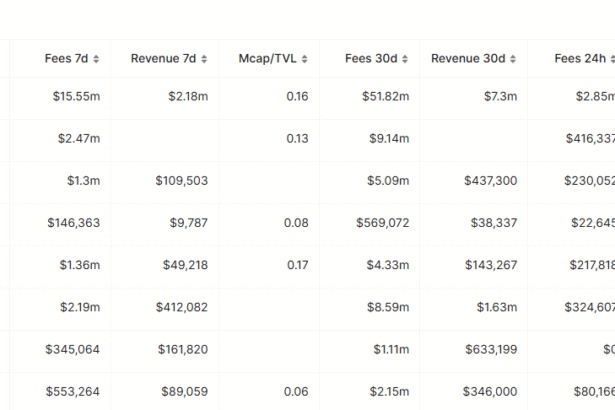
Task: Select the Fees 30d header text
Action: coord(371,59)
